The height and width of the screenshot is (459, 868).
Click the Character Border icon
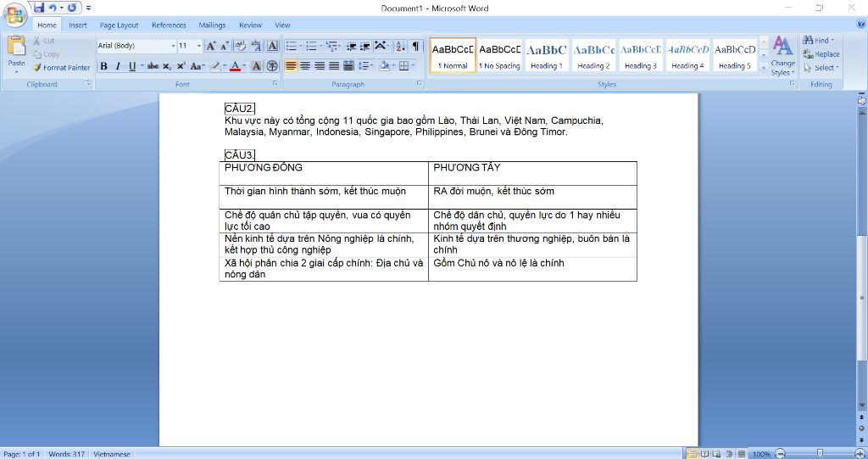click(272, 46)
